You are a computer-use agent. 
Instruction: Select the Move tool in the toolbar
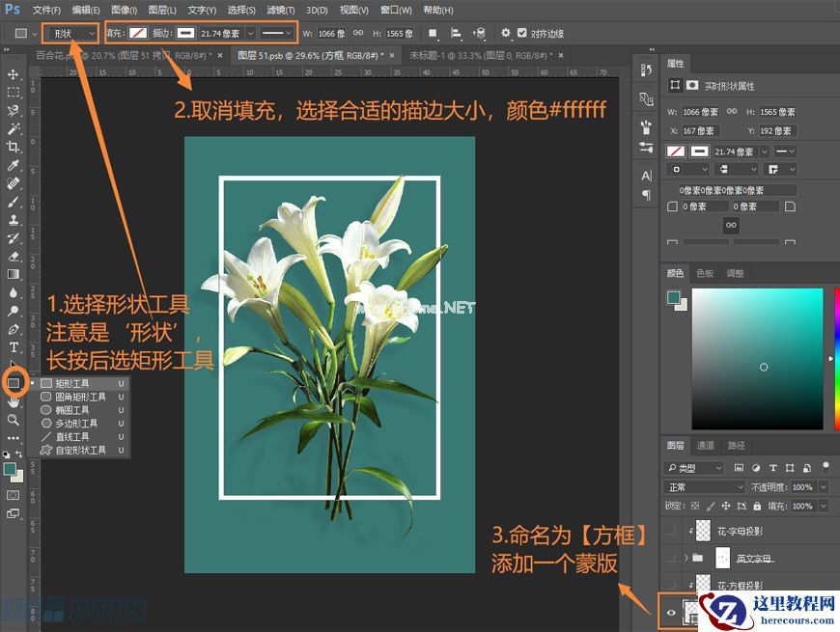[13, 72]
